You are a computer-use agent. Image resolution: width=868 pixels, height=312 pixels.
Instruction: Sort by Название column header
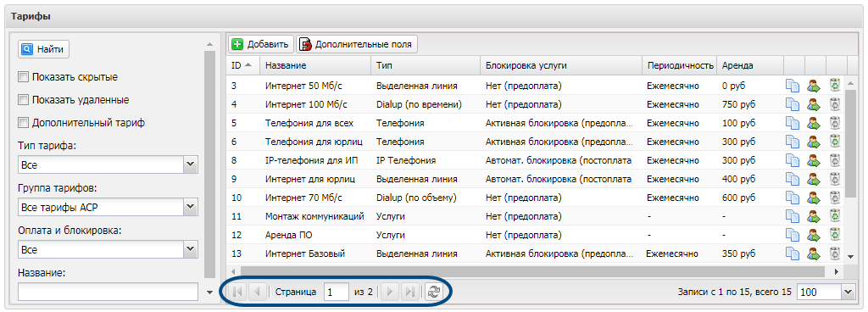(315, 65)
